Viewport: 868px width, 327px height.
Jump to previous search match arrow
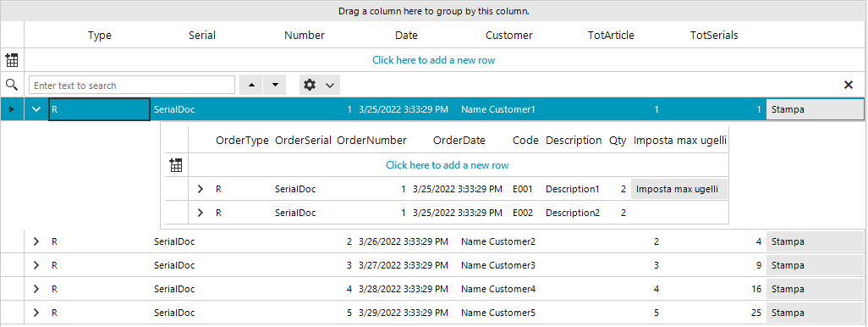pos(251,85)
